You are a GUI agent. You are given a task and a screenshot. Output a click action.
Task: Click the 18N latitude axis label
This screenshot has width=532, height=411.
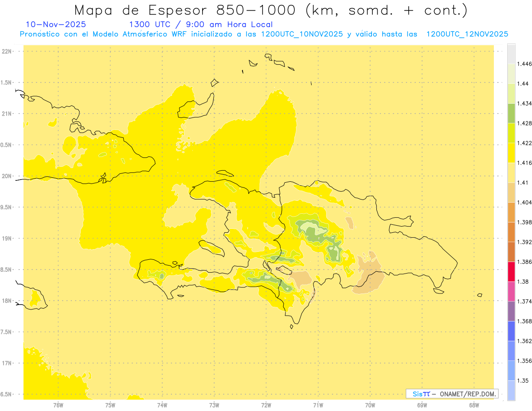[x=7, y=301]
